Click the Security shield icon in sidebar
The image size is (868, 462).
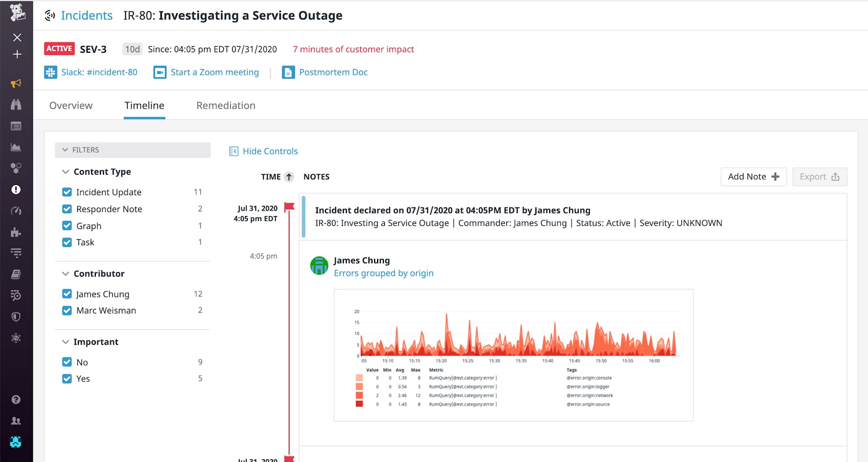(x=17, y=317)
